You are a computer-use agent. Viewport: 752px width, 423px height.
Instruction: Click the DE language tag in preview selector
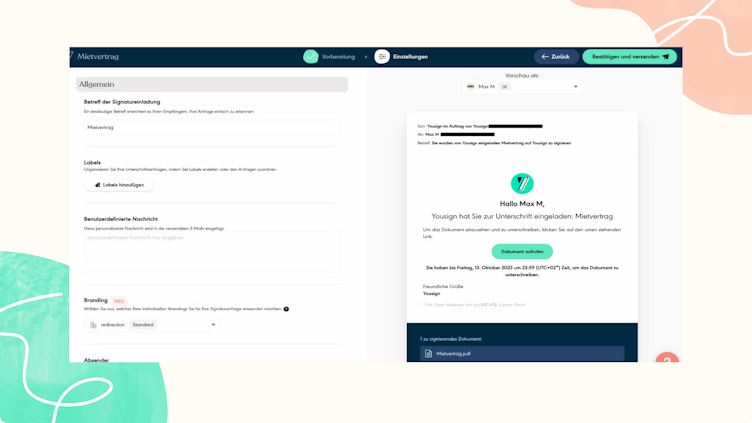[505, 87]
